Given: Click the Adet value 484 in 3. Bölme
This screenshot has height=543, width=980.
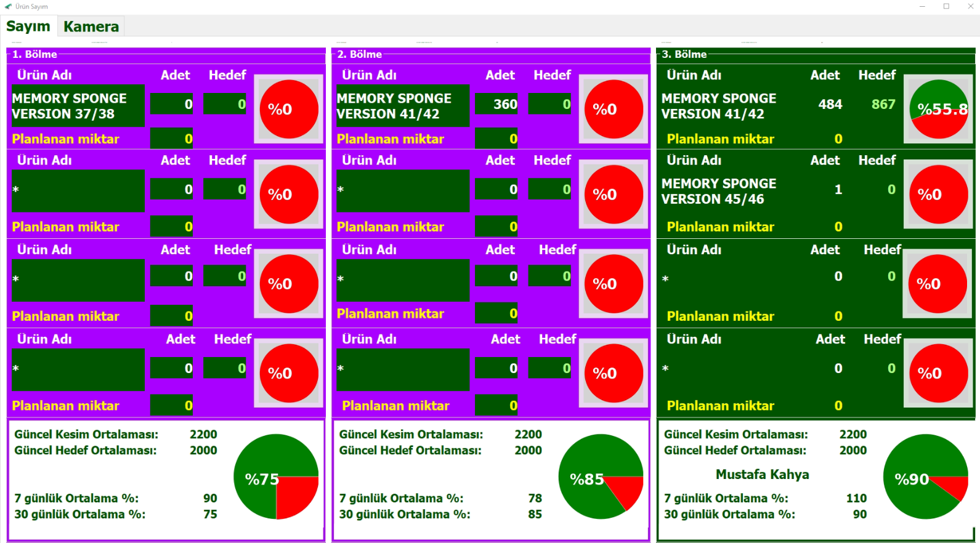Looking at the screenshot, I should point(830,104).
